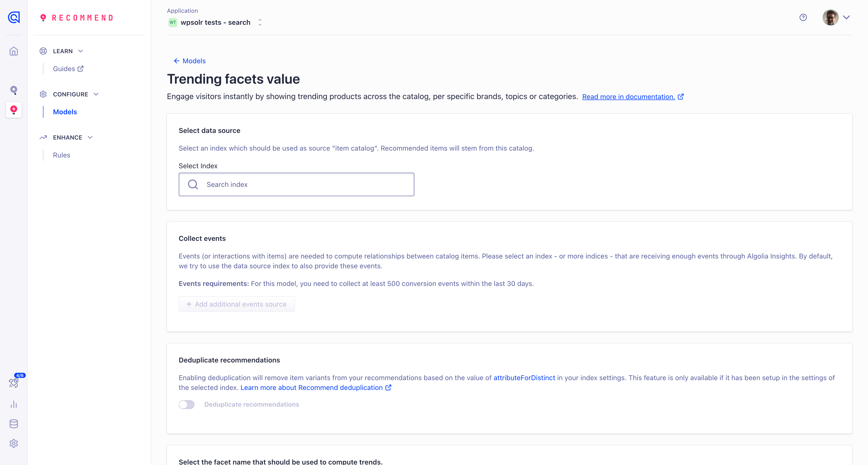
Task: Click the Select data source heading
Action: coord(209,131)
